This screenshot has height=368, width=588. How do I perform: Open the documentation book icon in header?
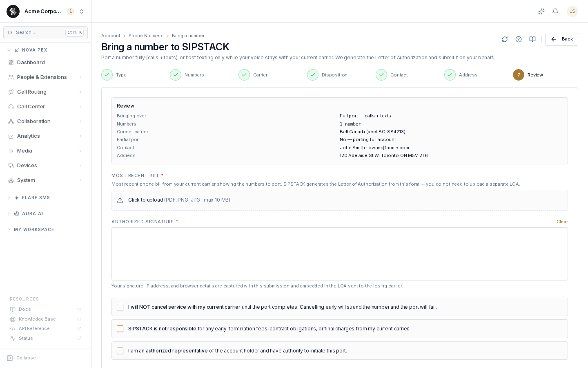(532, 39)
